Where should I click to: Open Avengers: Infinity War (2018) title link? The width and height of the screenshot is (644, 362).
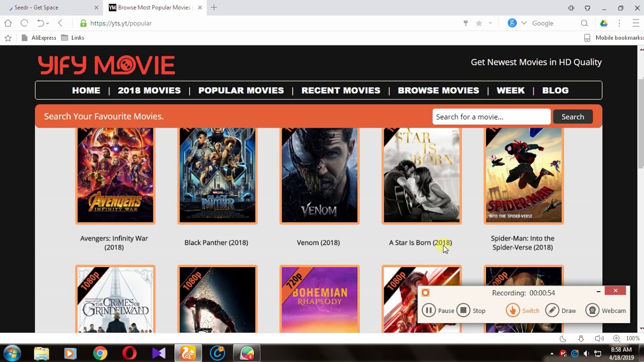click(x=114, y=242)
